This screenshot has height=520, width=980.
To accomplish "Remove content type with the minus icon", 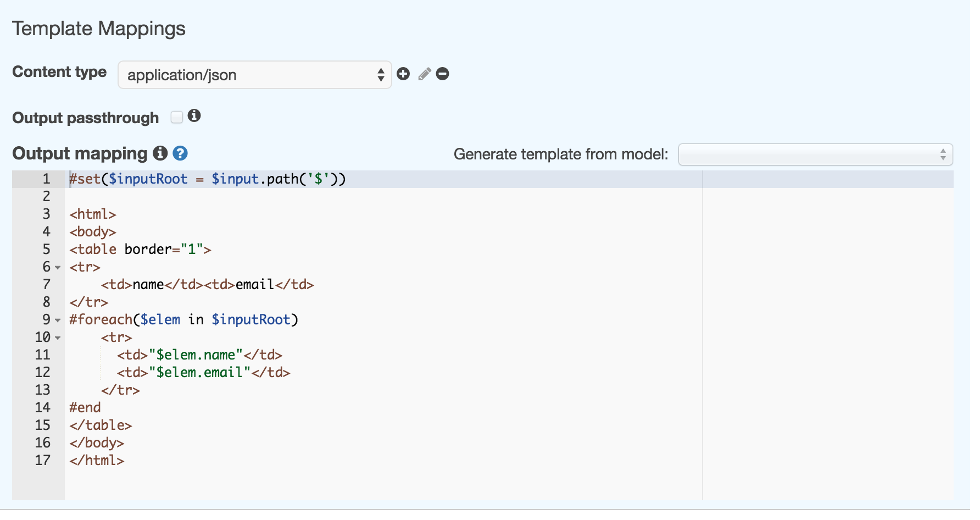I will click(443, 74).
